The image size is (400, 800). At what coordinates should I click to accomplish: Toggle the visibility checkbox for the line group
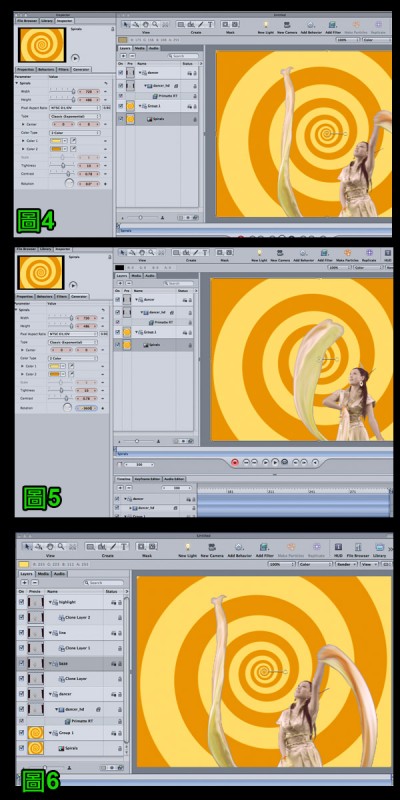(x=21, y=633)
